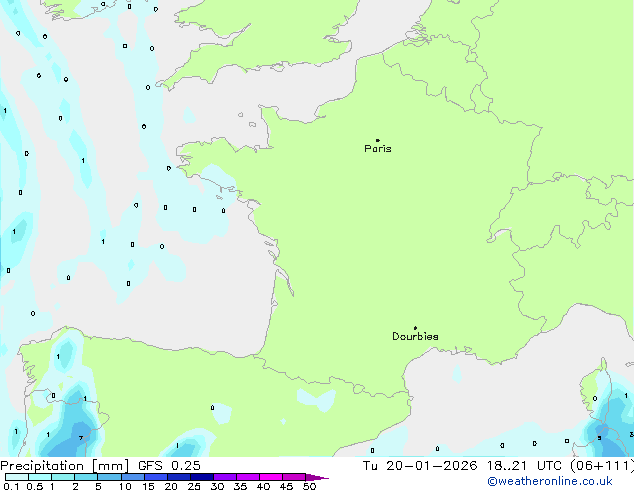Select the 0.5–1 mm legend swatch

pyautogui.click(x=40, y=477)
